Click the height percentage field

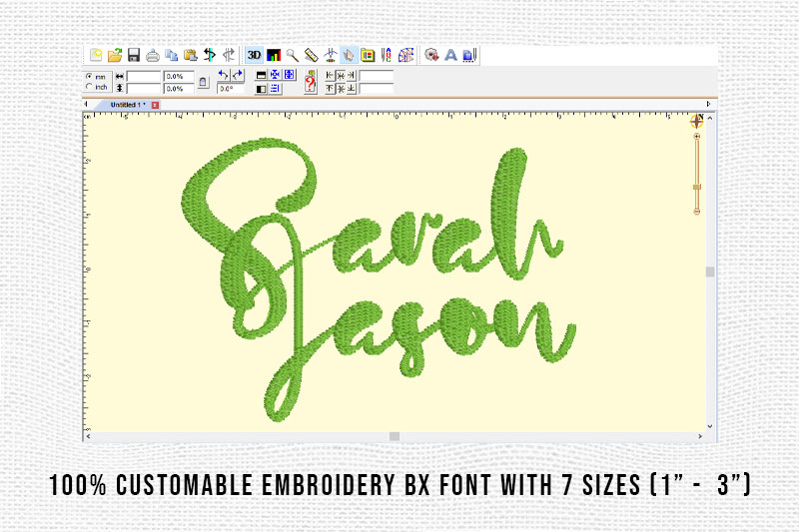pos(179,89)
